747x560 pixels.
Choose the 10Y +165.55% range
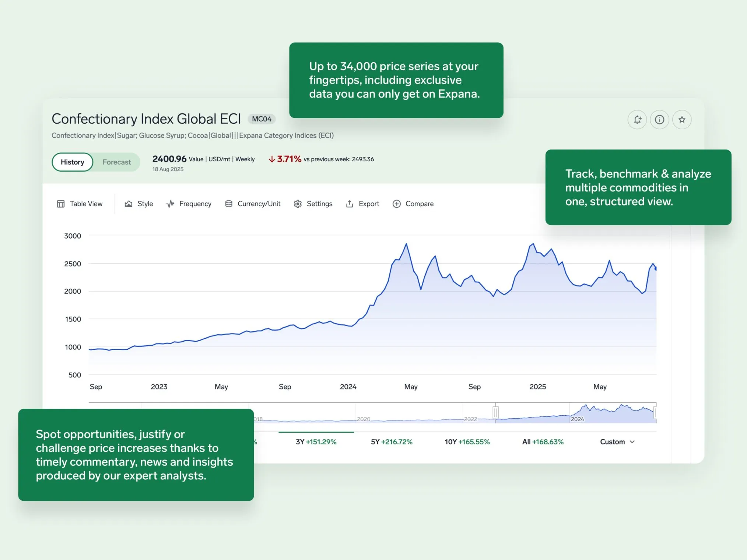pos(467,442)
